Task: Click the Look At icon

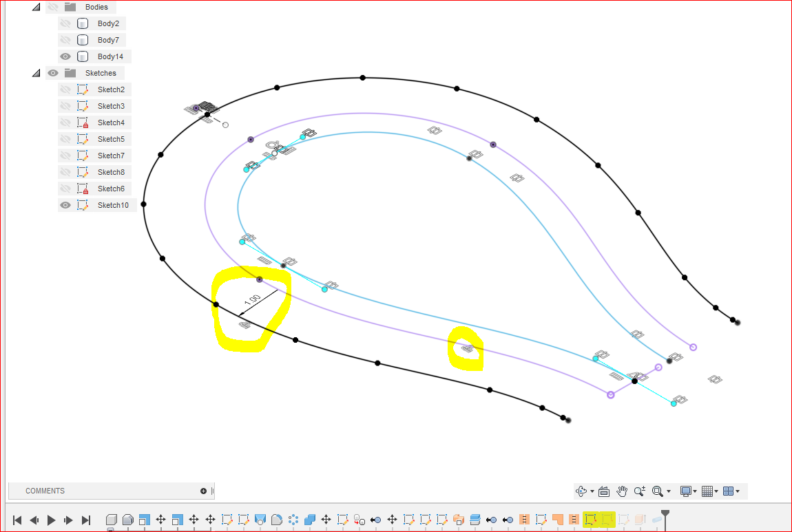Action: coord(604,491)
